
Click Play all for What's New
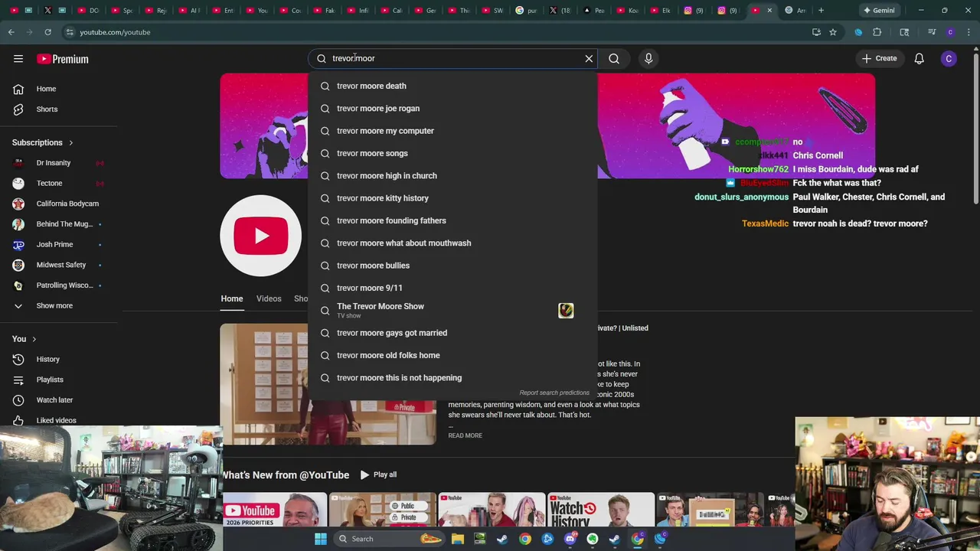pyautogui.click(x=378, y=474)
